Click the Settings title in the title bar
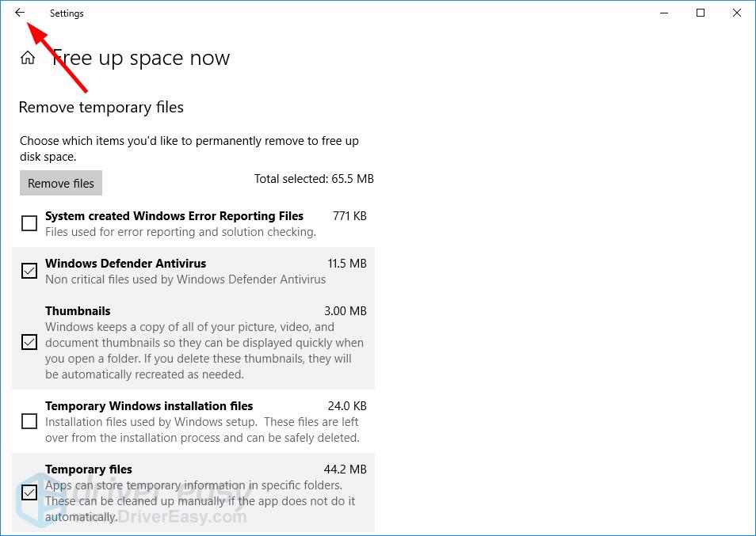 [67, 13]
